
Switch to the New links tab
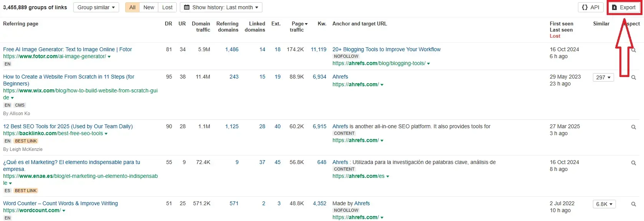coord(149,7)
